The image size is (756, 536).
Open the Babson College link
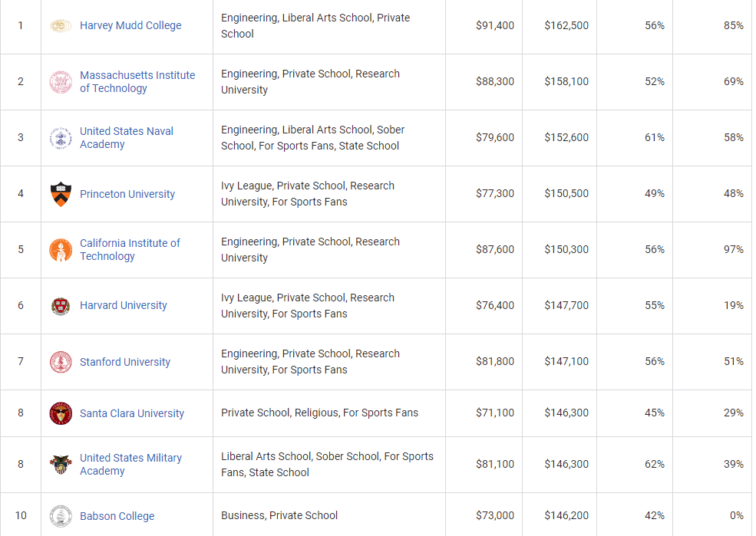pyautogui.click(x=117, y=516)
